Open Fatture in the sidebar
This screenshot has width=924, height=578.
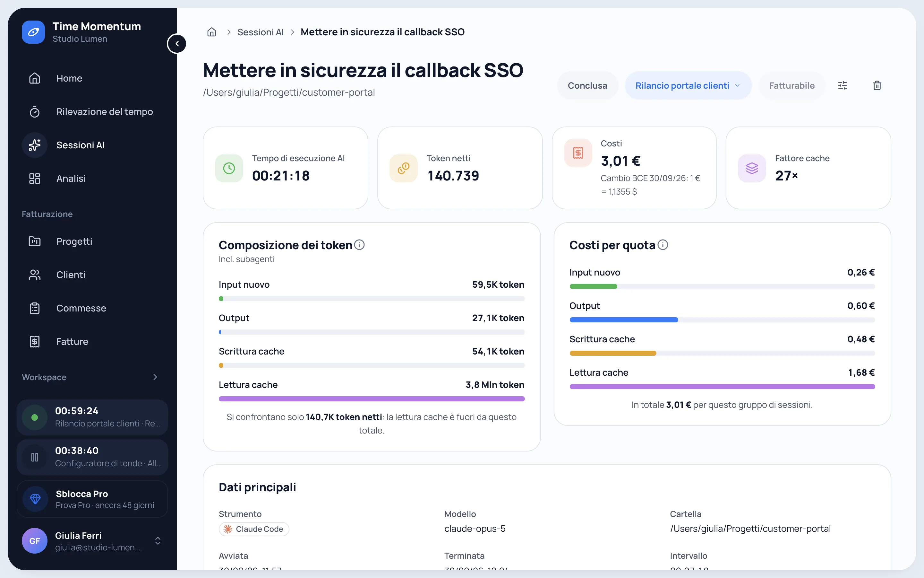tap(92, 342)
